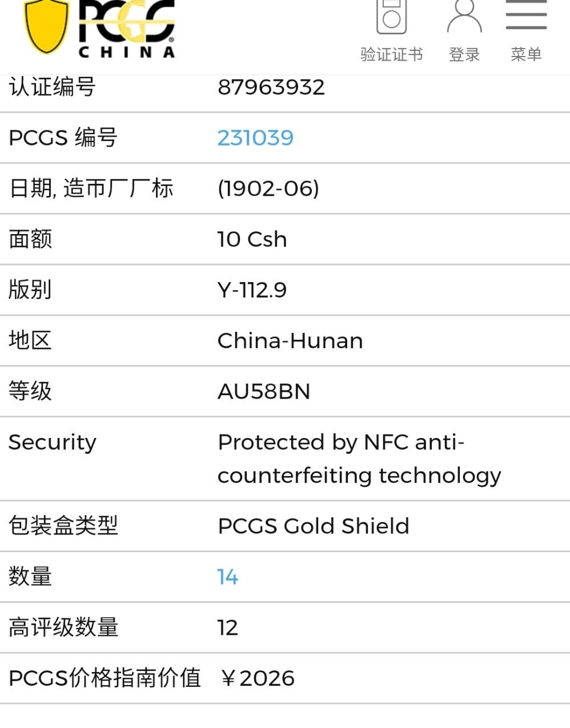This screenshot has width=570, height=728.
Task: Open PCGS number link 231039
Action: tap(255, 138)
